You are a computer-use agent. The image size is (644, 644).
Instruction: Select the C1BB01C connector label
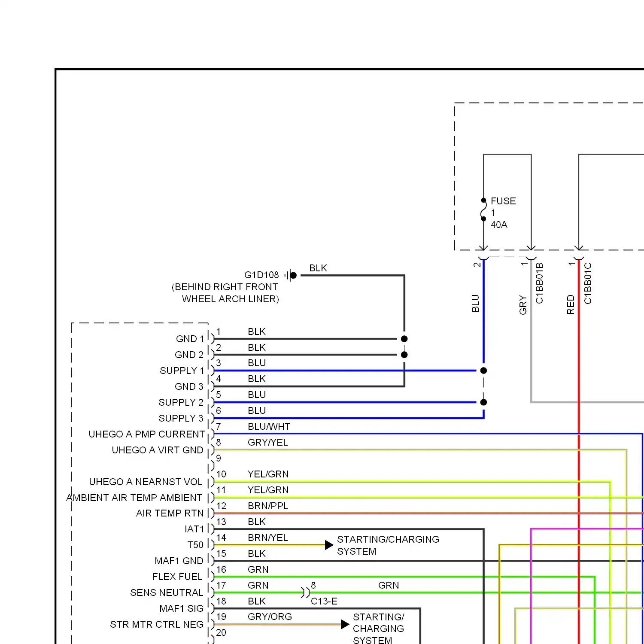click(588, 283)
